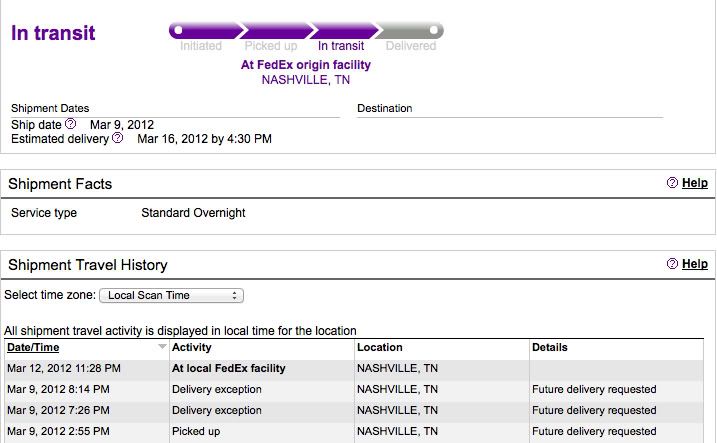Sort by the Date/Time column header

(33, 347)
